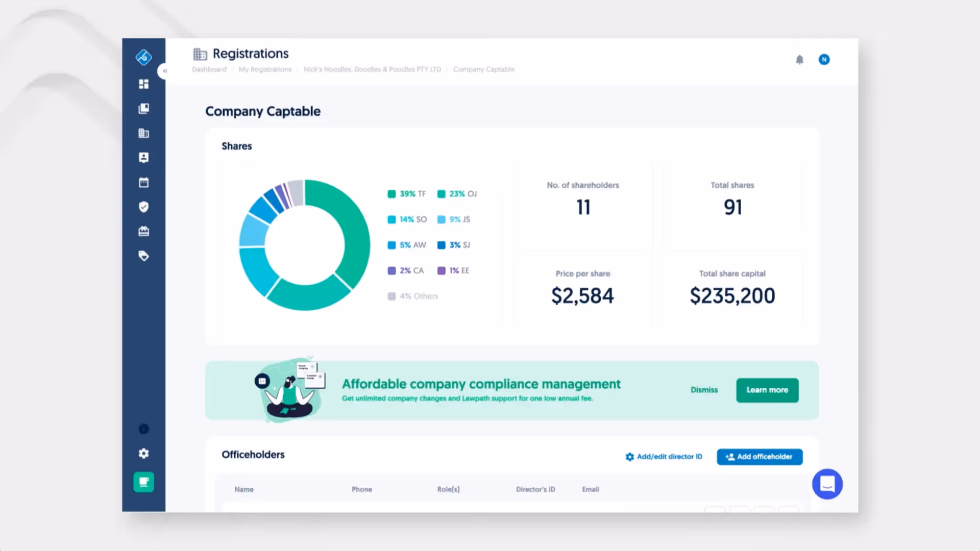Click the price tag sidebar icon
Image resolution: width=980 pixels, height=551 pixels.
[x=144, y=256]
